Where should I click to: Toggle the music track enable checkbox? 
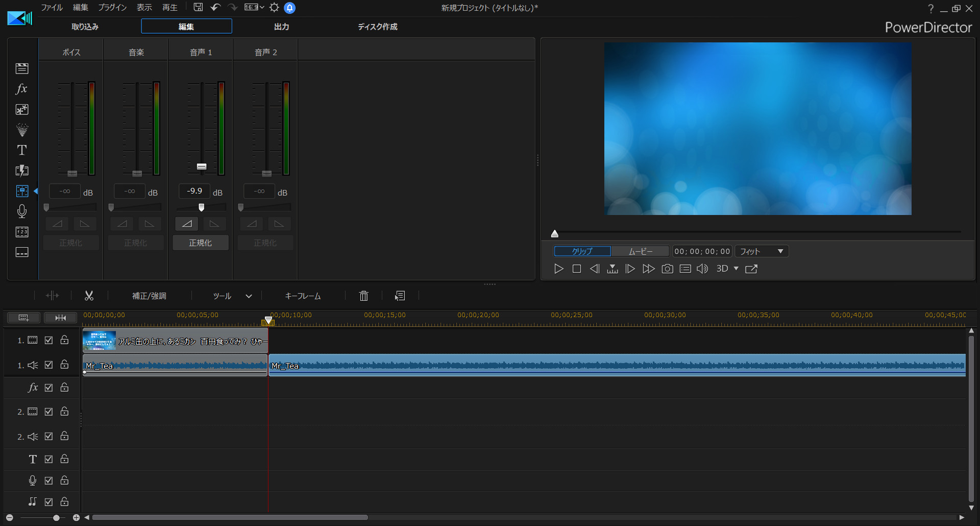pos(48,502)
